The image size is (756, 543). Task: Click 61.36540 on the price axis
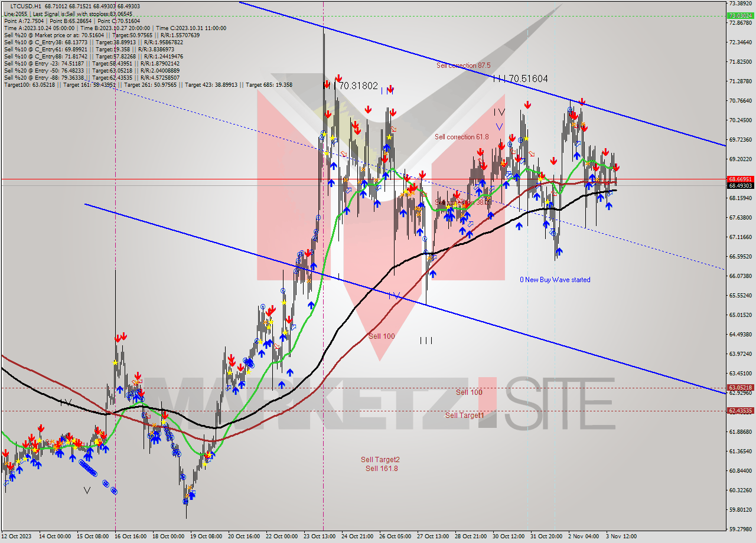click(740, 452)
